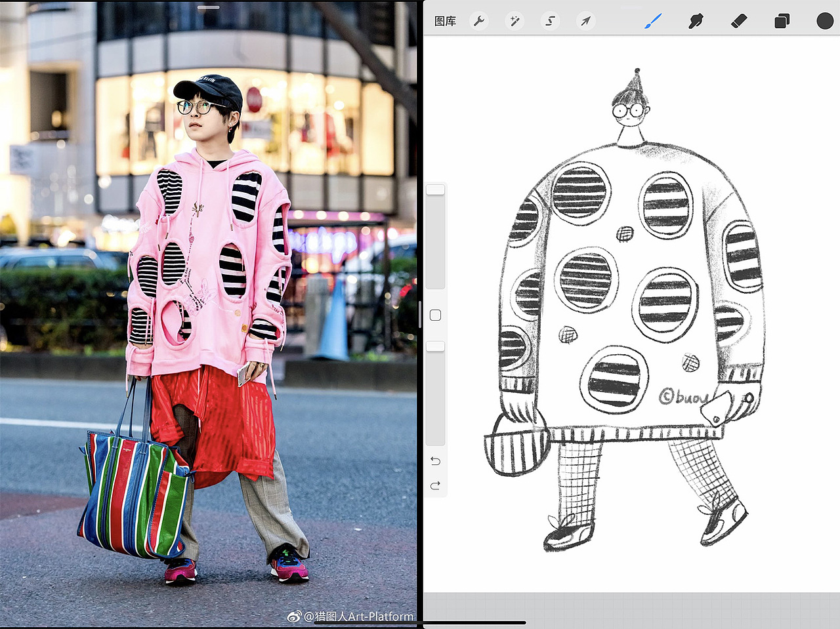Tap the square modify button in sidebar
Image resolution: width=840 pixels, height=629 pixels.
[435, 315]
